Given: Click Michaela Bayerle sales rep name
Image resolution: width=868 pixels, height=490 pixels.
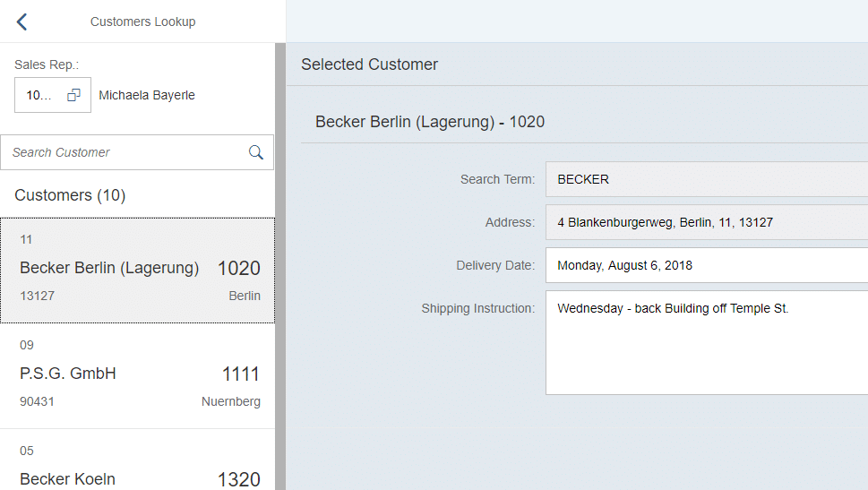Looking at the screenshot, I should point(147,95).
